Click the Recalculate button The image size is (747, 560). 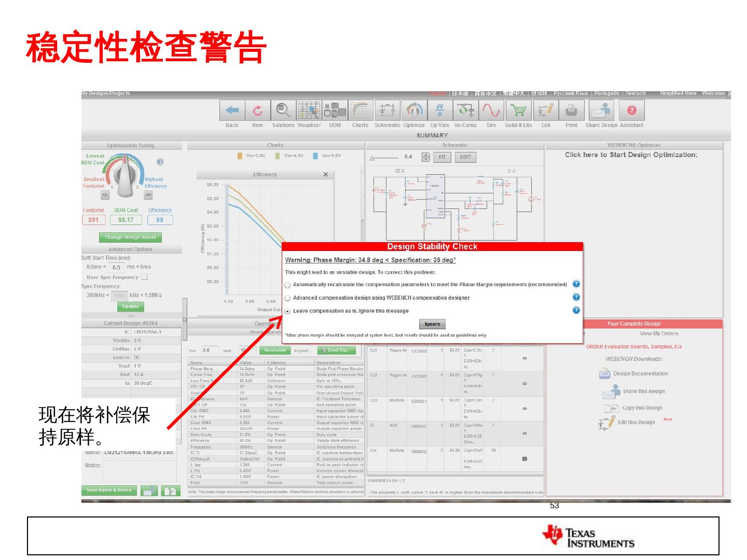[x=275, y=351]
